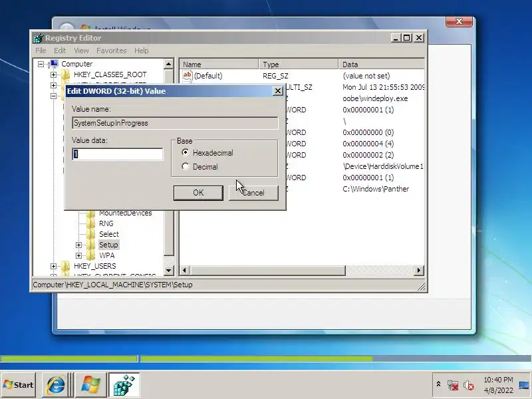Sort values by Data column
532x399 pixels.
(x=381, y=64)
